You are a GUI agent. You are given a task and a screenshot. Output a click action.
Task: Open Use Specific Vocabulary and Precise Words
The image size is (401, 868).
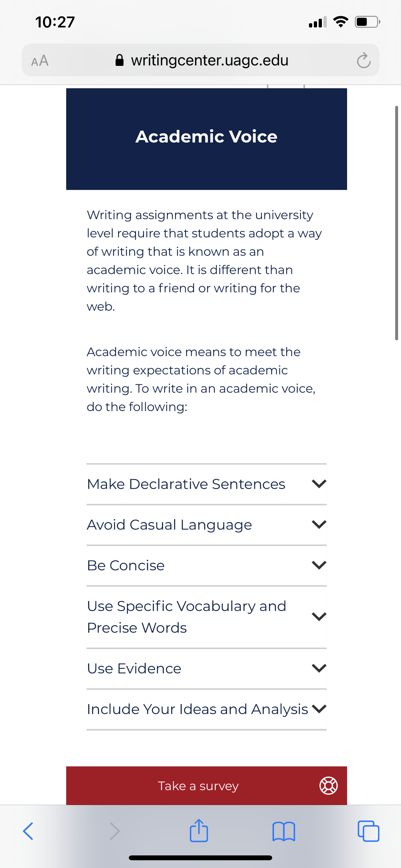coord(207,617)
